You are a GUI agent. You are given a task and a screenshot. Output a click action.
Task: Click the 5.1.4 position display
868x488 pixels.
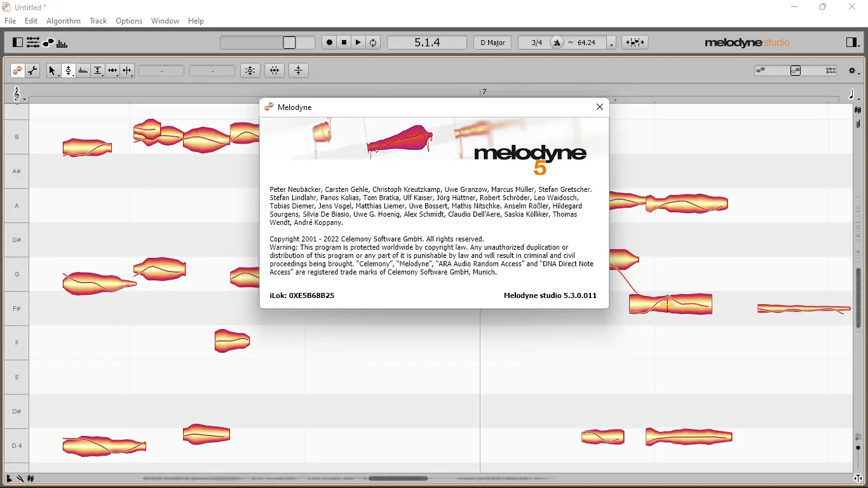pyautogui.click(x=427, y=43)
